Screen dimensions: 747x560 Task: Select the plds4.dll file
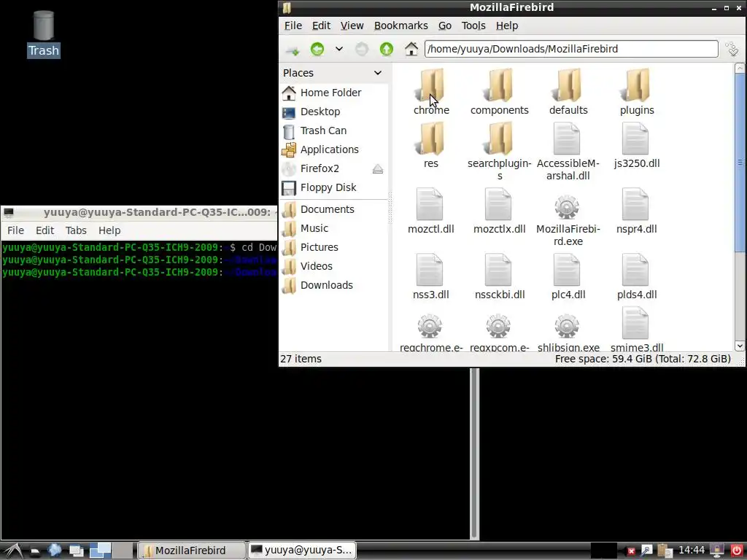click(635, 270)
